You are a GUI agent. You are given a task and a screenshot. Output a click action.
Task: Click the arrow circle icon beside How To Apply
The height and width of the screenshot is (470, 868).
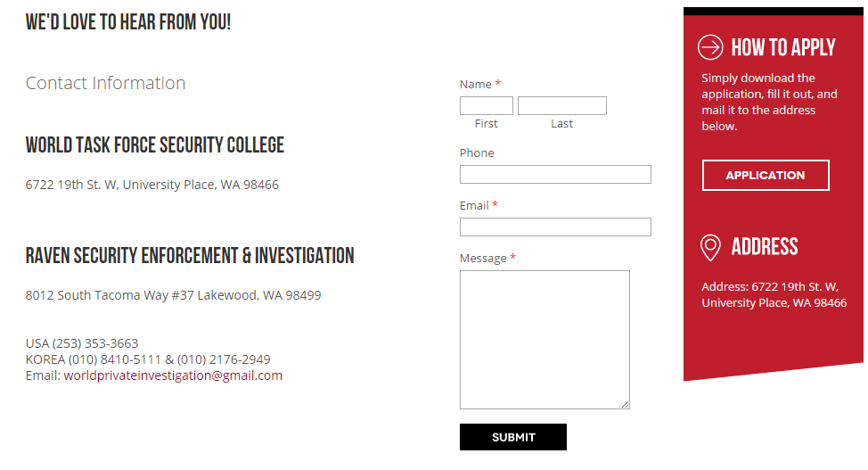710,47
